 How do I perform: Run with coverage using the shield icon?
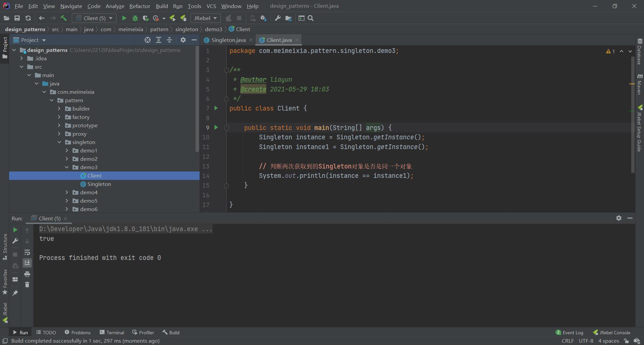click(146, 18)
